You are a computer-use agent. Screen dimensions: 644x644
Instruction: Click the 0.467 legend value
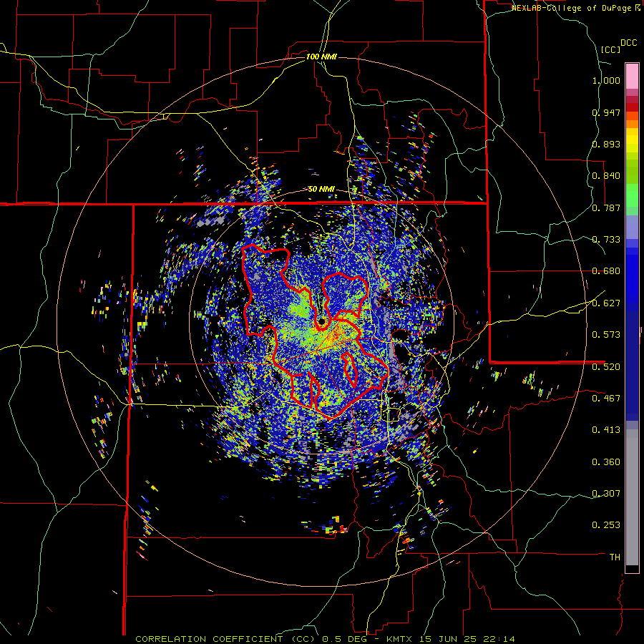(x=606, y=398)
